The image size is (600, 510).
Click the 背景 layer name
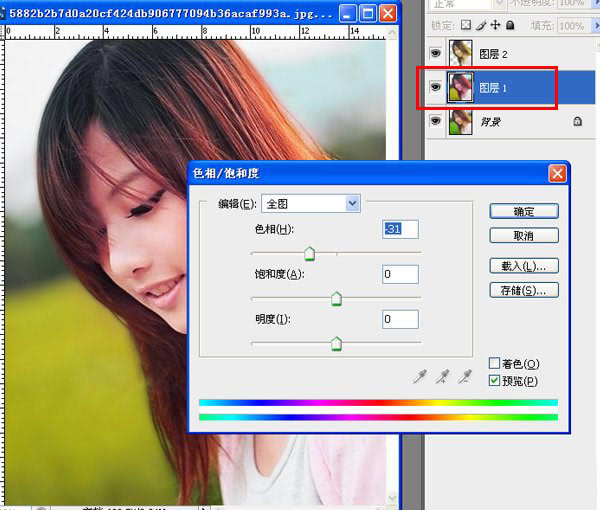tap(491, 122)
